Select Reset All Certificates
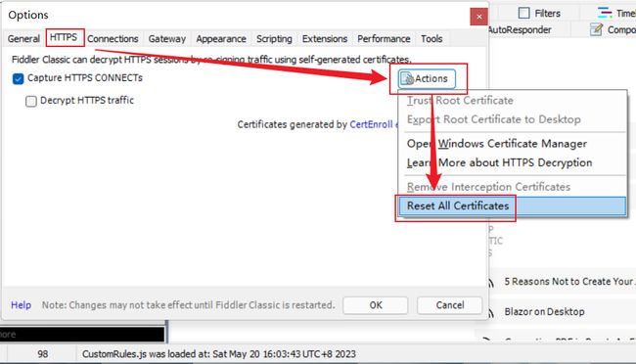The height and width of the screenshot is (364, 636). coord(513,206)
